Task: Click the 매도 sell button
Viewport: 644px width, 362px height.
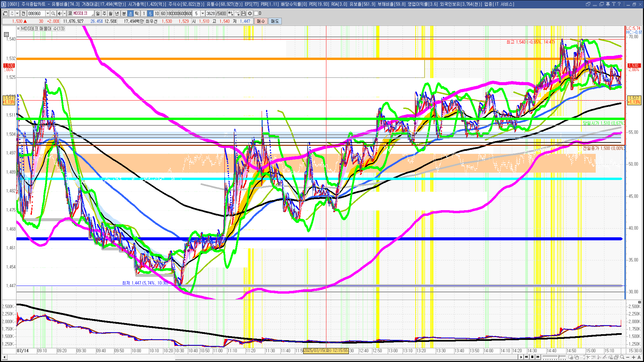Action: (275, 21)
